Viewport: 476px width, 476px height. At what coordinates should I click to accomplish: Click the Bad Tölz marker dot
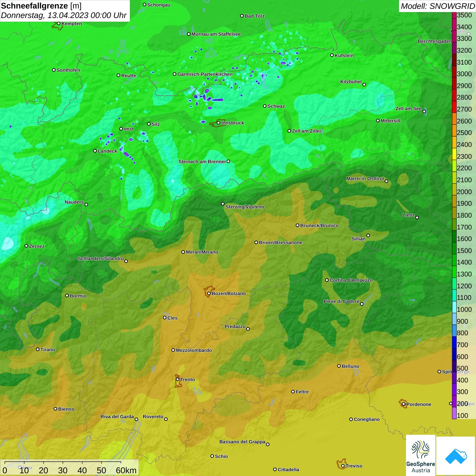[x=242, y=16]
